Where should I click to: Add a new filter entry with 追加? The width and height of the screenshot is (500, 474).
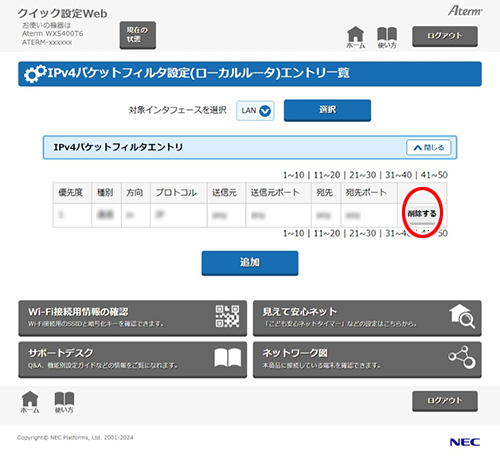250,263
